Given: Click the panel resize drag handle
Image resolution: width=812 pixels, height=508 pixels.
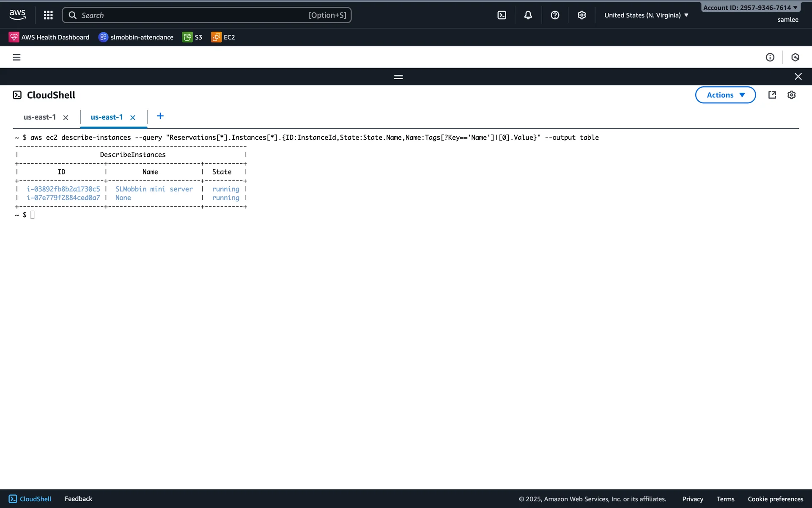Looking at the screenshot, I should pos(398,77).
